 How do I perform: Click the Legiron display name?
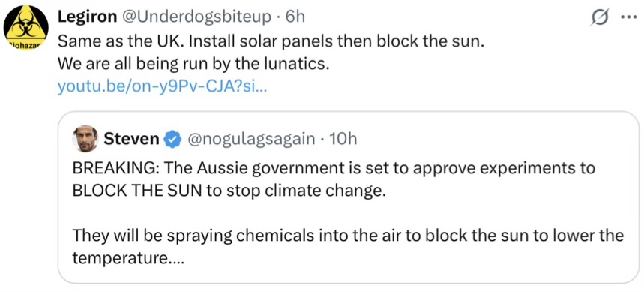(x=88, y=17)
